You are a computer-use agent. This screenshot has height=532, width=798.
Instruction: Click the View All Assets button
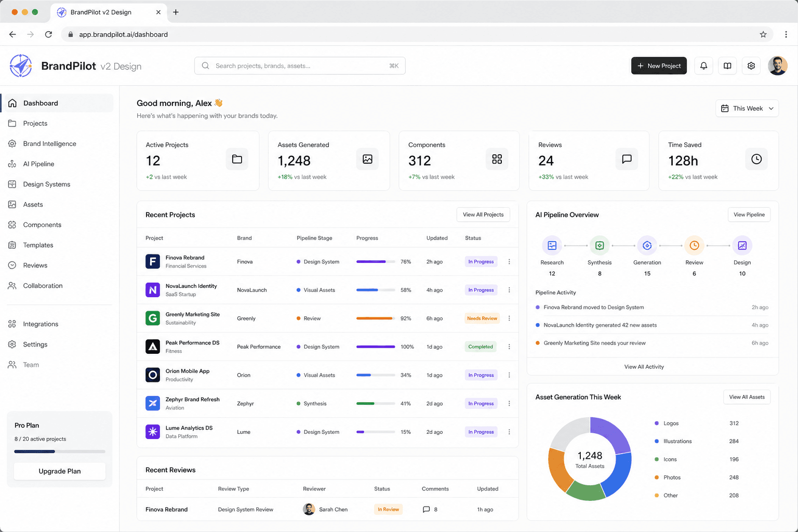pos(747,397)
